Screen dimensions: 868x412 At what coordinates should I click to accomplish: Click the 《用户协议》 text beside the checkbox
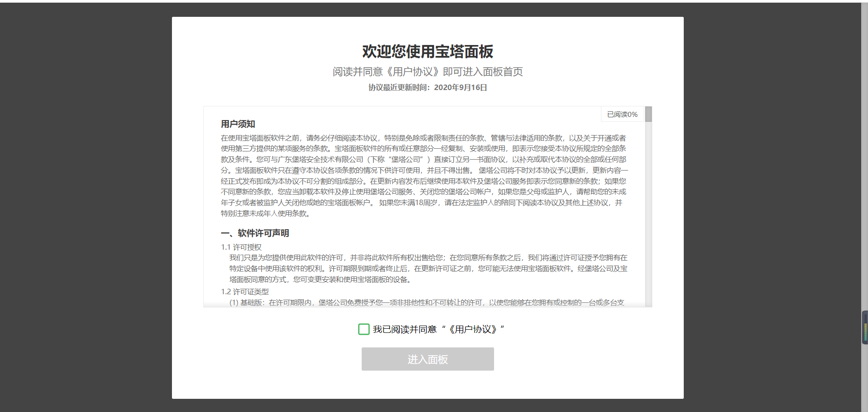(x=473, y=329)
